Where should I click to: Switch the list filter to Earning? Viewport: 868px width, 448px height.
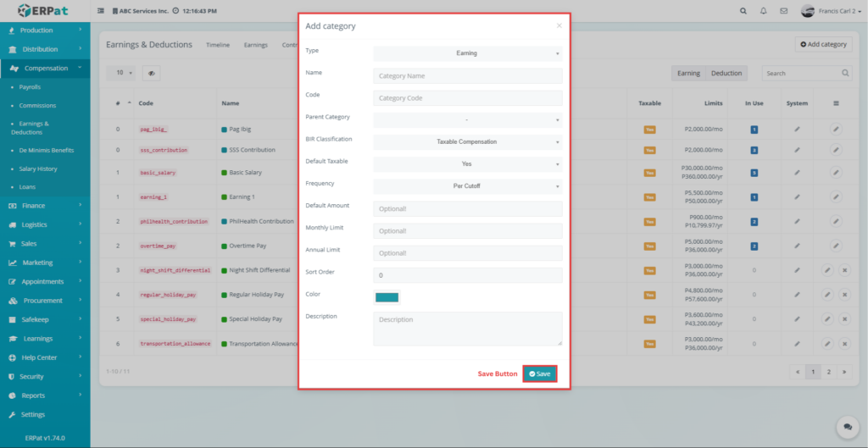pos(688,74)
